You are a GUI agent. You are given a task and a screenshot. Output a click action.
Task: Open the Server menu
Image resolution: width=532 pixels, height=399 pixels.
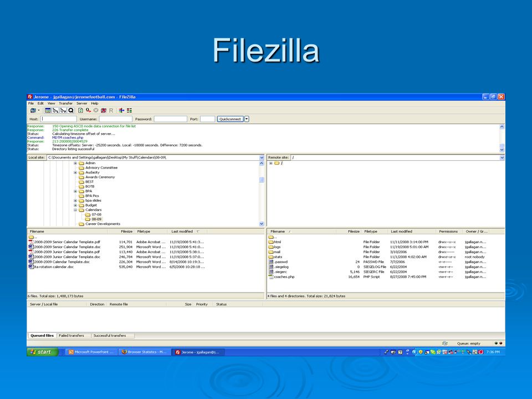(82, 103)
